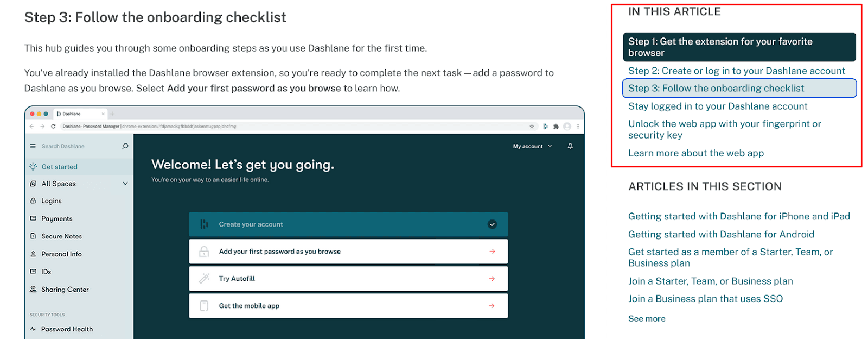
Task: Click the browser reload icon
Action: [53, 127]
